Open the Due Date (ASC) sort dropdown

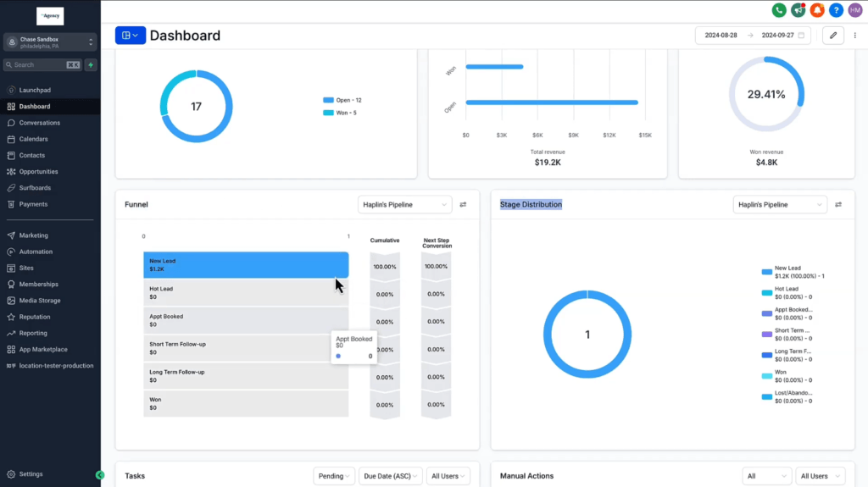[390, 476]
